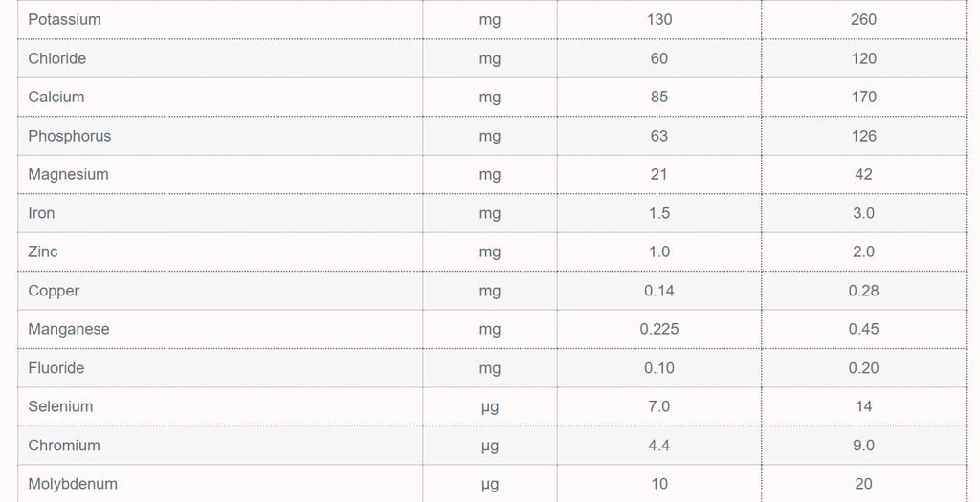The height and width of the screenshot is (502, 980).
Task: Click the Molybdenum row label
Action: pyautogui.click(x=73, y=484)
